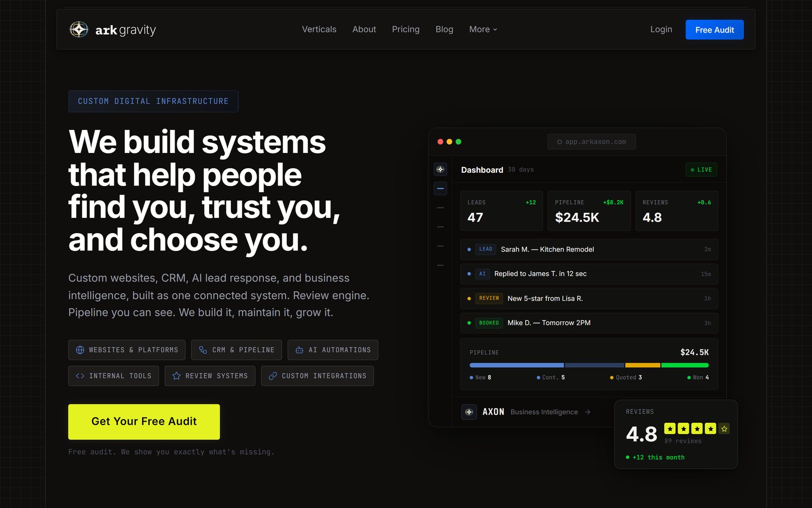This screenshot has width=812, height=508.
Task: Click the Cont. 5 legend item
Action: pos(551,377)
